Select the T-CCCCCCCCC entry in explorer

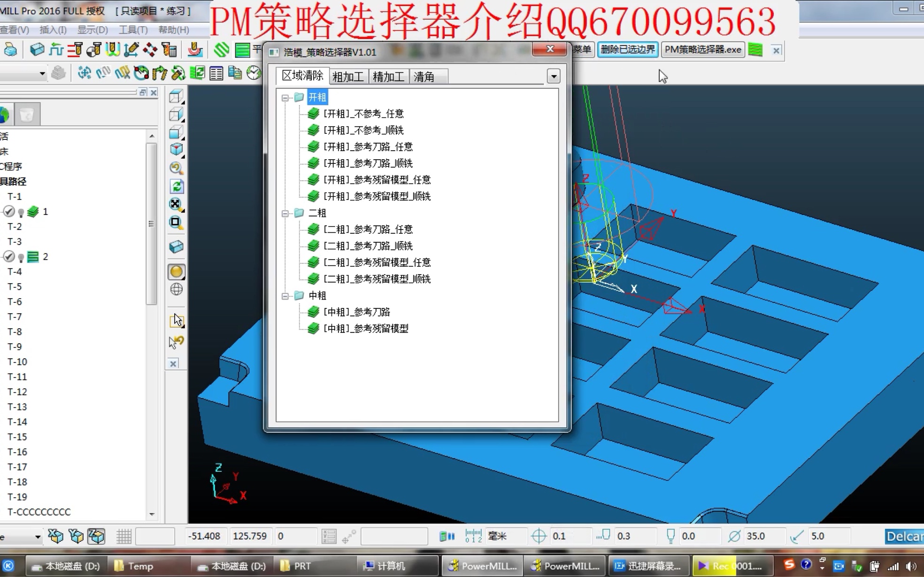tap(39, 512)
